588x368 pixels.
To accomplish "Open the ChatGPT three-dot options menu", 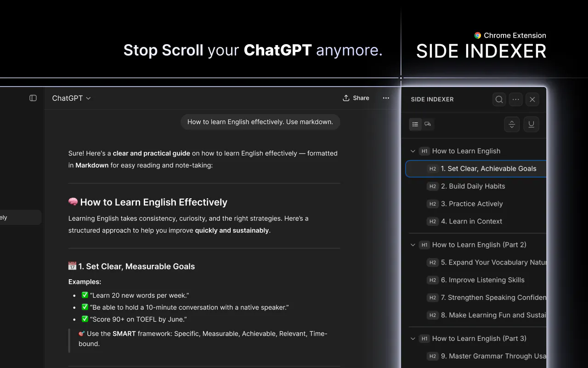I will point(386,98).
